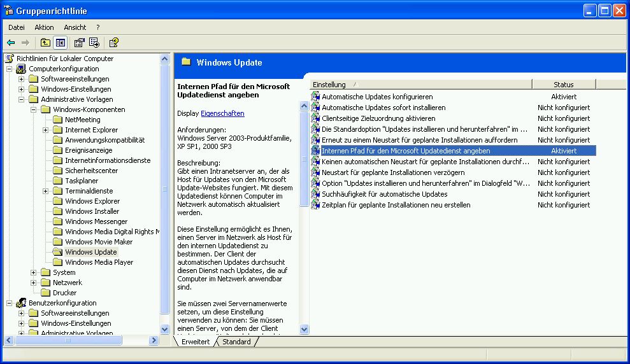This screenshot has width=630, height=364.
Task: Click the Back arrow toolbar icon
Action: point(11,43)
